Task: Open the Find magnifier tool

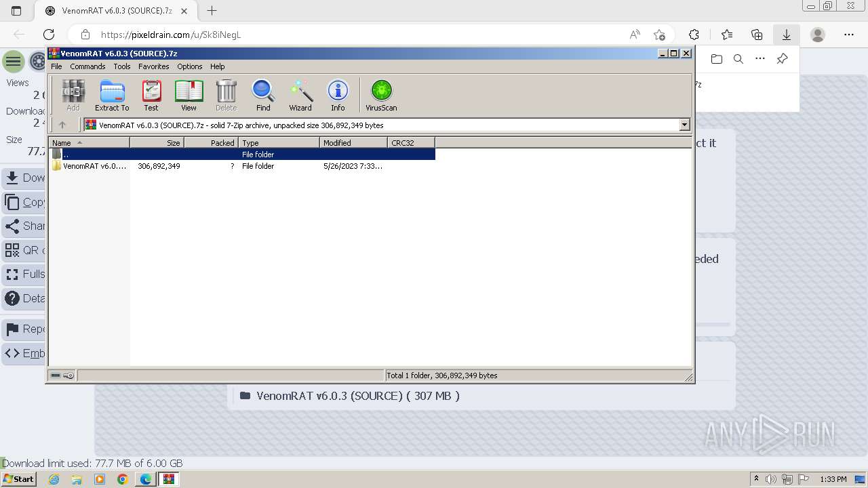Action: (x=263, y=95)
